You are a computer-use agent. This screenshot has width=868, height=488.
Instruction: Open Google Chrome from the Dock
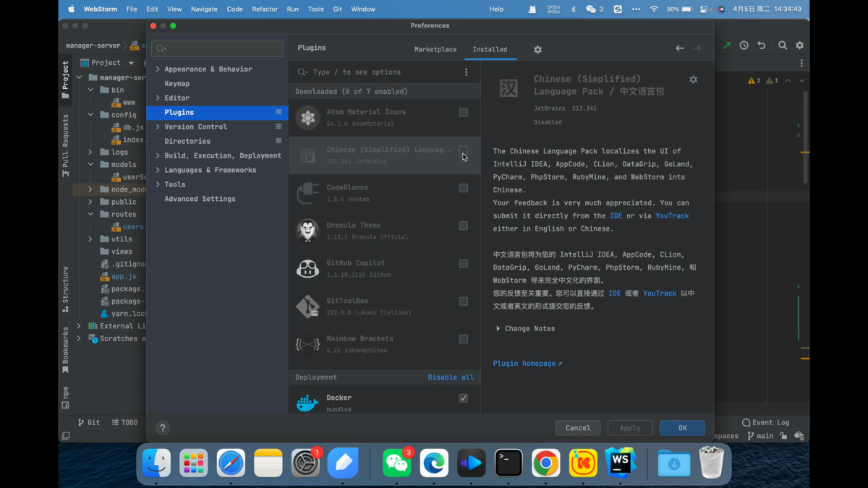pos(546,463)
